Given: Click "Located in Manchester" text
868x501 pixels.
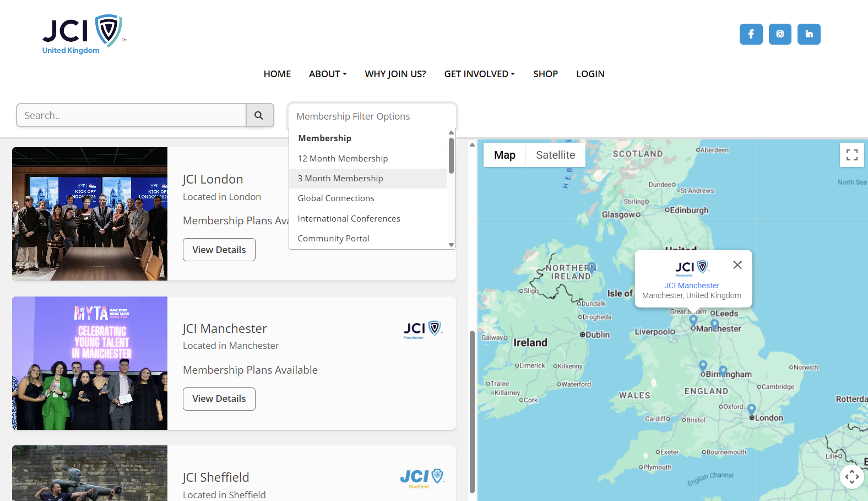Looking at the screenshot, I should point(231,346).
